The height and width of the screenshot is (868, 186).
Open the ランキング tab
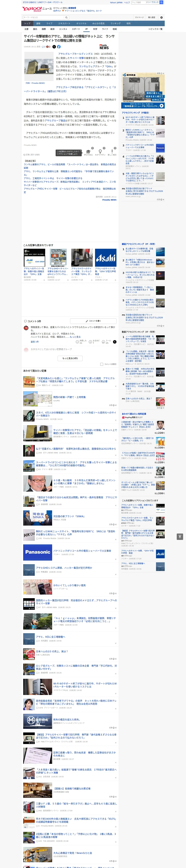click(115, 24)
